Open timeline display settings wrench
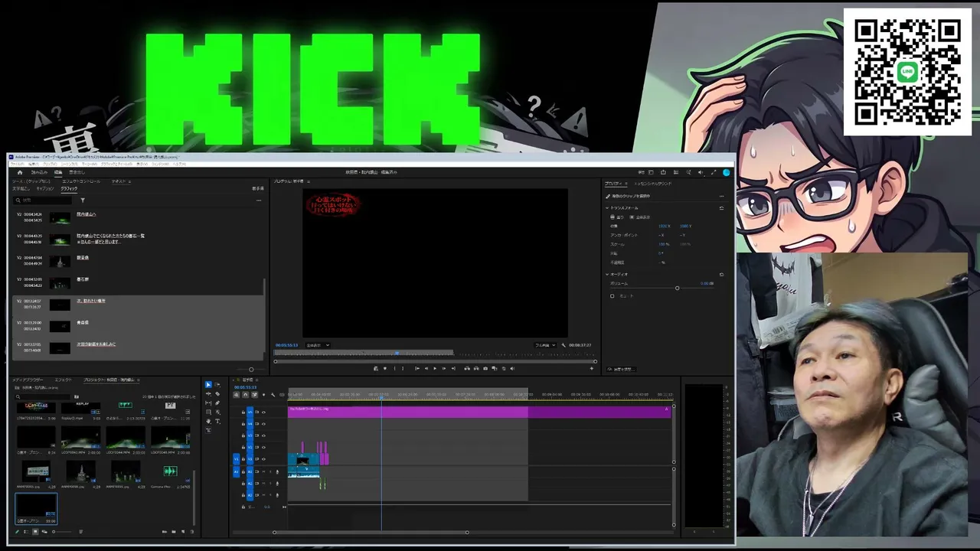The image size is (980, 551). pos(273,395)
